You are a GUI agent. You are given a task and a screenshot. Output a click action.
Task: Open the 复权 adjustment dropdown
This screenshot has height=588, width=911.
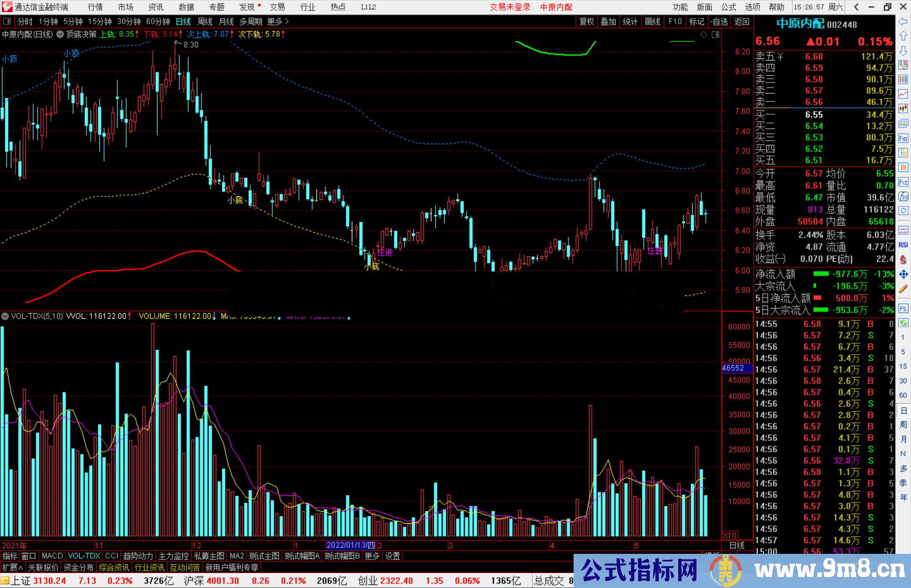pyautogui.click(x=587, y=21)
